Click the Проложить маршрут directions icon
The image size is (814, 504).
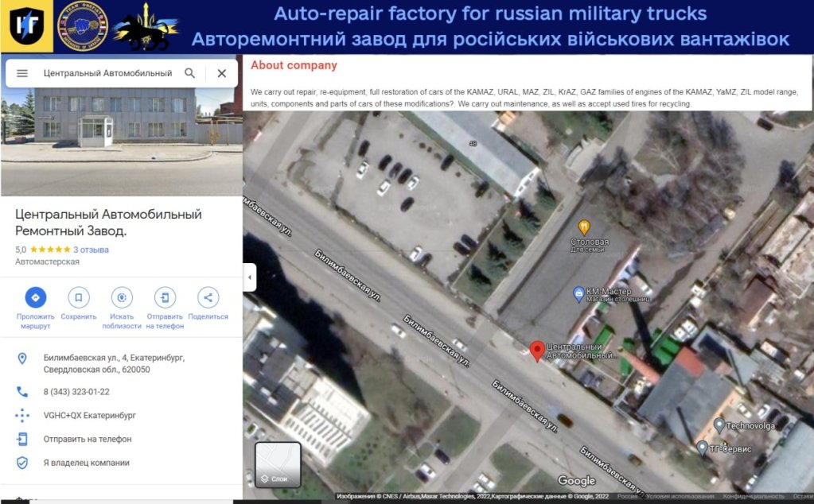(x=35, y=297)
